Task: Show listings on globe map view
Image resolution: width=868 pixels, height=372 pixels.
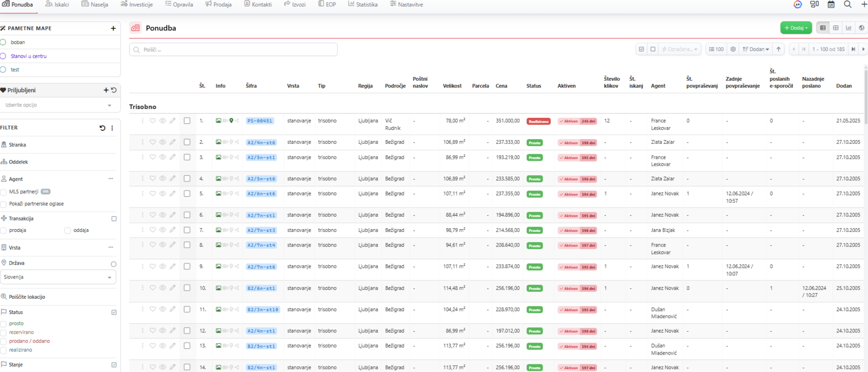Action: (861, 28)
